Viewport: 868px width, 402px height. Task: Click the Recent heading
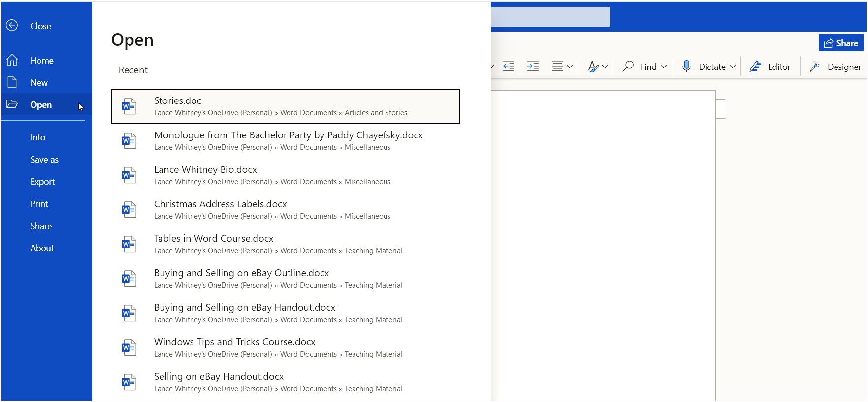[133, 70]
